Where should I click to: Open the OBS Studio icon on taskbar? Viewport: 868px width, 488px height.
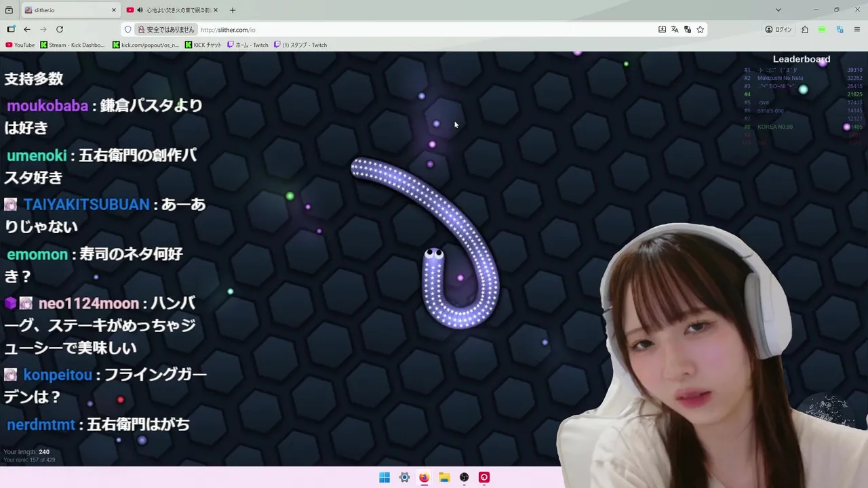coord(464,477)
